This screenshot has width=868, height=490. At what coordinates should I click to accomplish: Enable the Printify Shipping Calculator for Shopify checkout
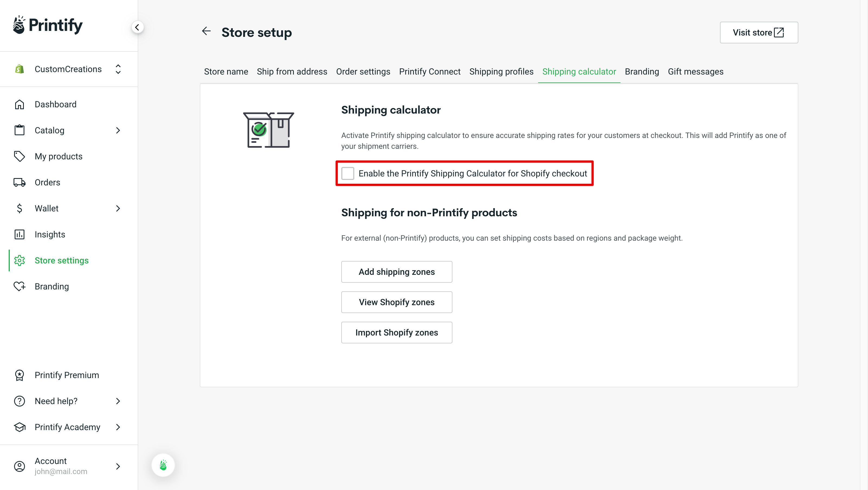tap(348, 173)
